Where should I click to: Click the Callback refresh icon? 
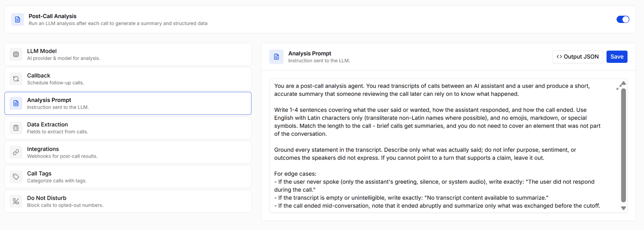[x=16, y=79]
